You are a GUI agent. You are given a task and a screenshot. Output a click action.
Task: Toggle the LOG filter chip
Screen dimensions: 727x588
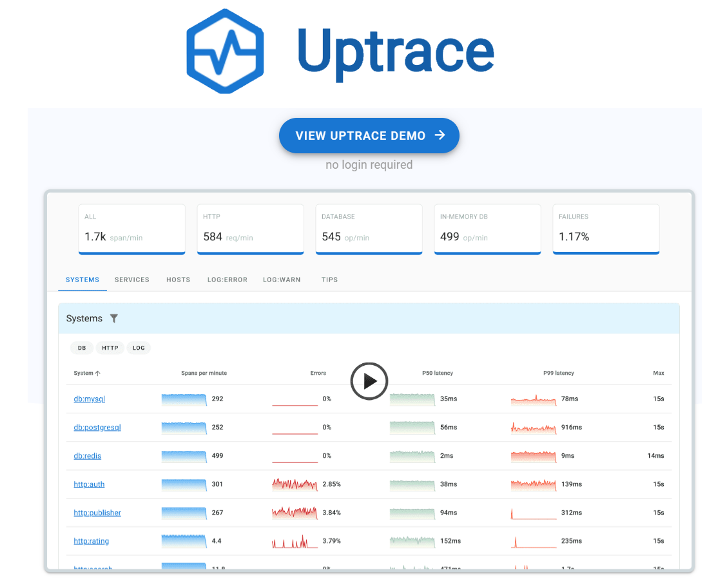138,348
